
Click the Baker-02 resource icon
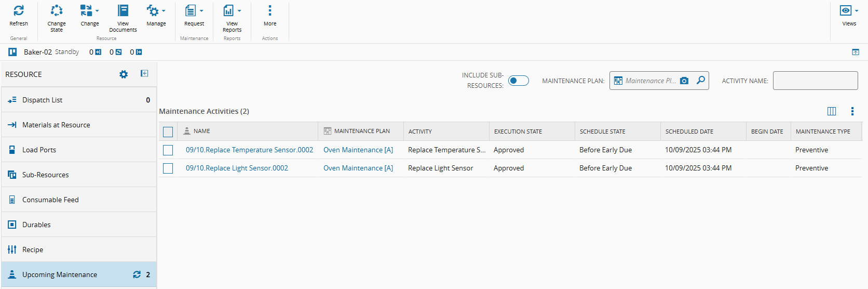[x=12, y=52]
